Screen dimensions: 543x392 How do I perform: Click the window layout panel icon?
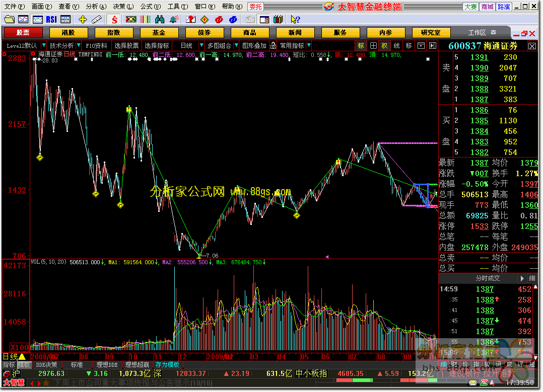coord(264,20)
